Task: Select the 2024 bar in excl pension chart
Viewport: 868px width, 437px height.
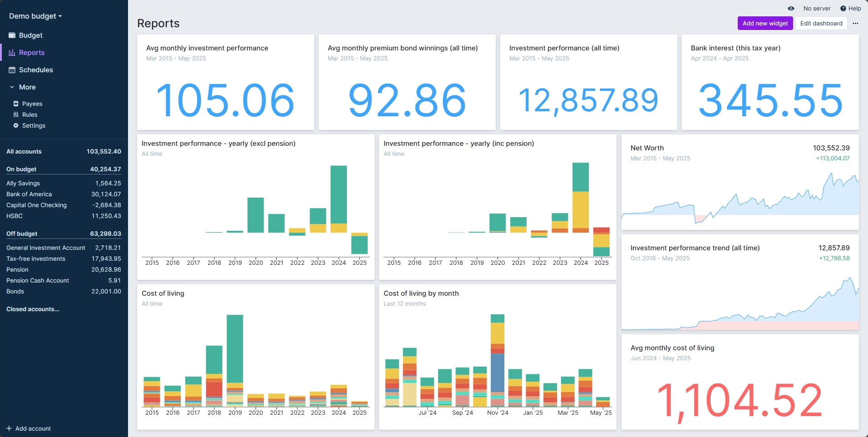Action: click(x=339, y=199)
